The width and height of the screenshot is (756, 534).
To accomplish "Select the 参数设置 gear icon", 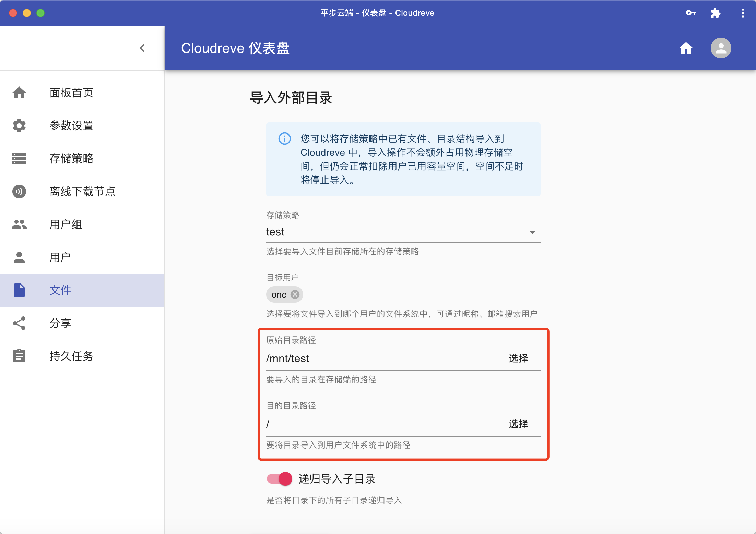I will click(x=19, y=126).
